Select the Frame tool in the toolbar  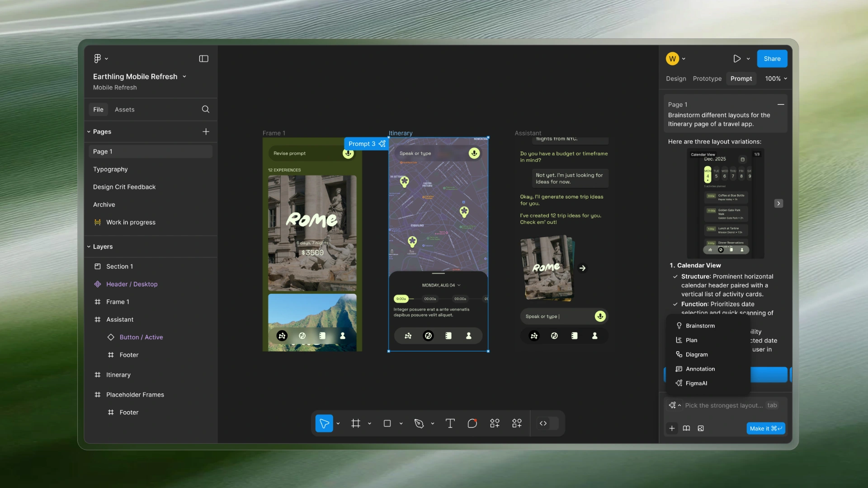point(356,423)
